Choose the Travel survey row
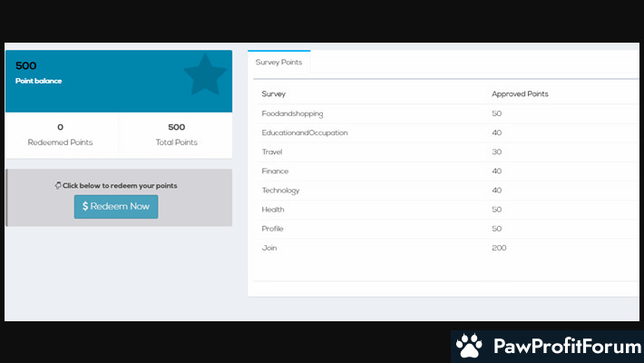Screen dimensions: 644x363 [x=274, y=152]
